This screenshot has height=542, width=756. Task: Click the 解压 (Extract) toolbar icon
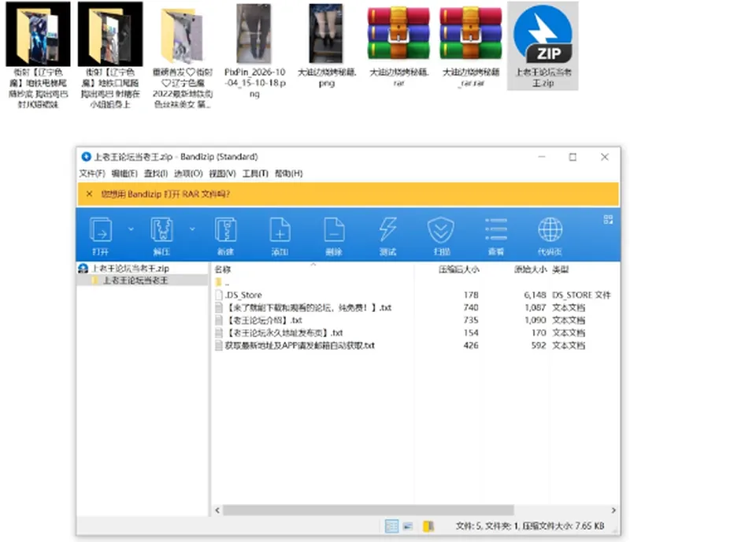pos(162,229)
